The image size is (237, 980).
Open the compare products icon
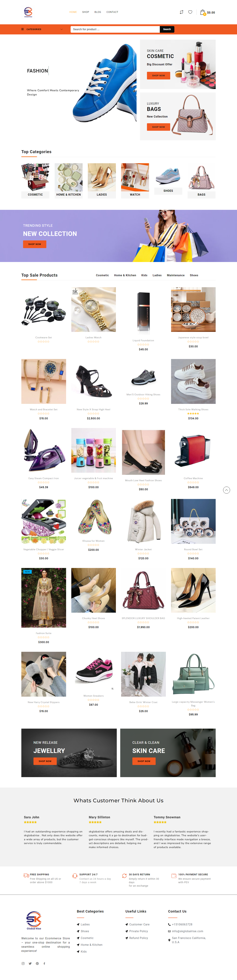click(x=181, y=12)
